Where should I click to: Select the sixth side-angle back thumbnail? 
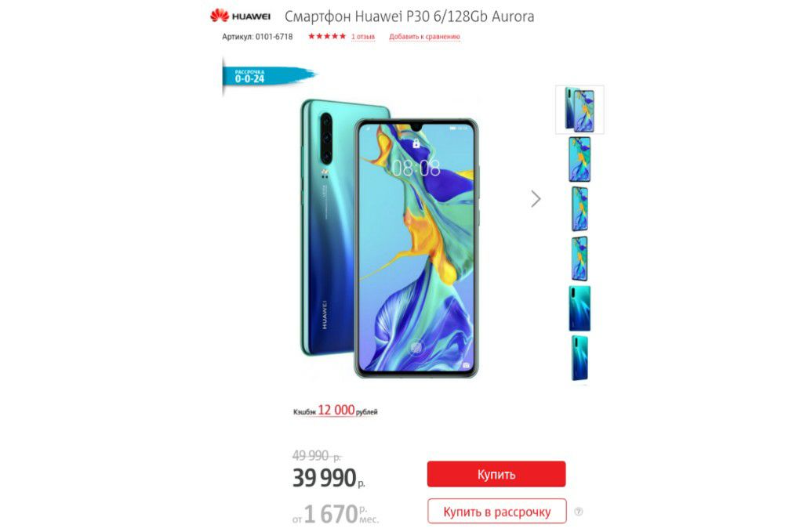[x=580, y=358]
